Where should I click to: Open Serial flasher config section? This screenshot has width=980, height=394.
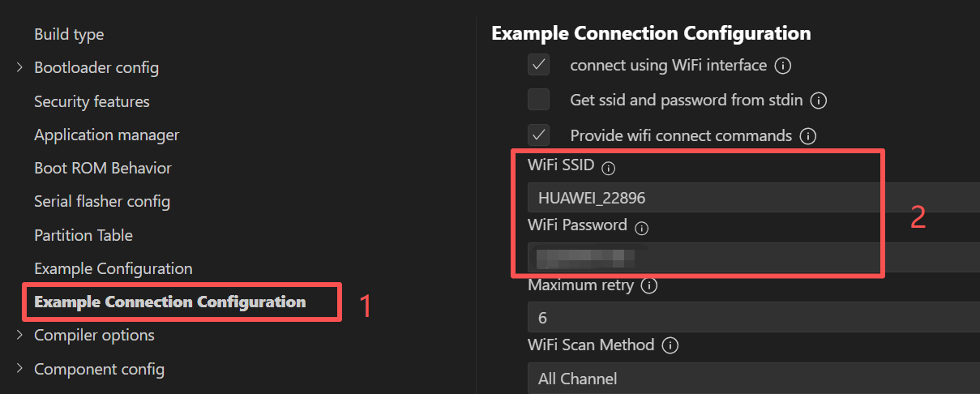(x=102, y=201)
